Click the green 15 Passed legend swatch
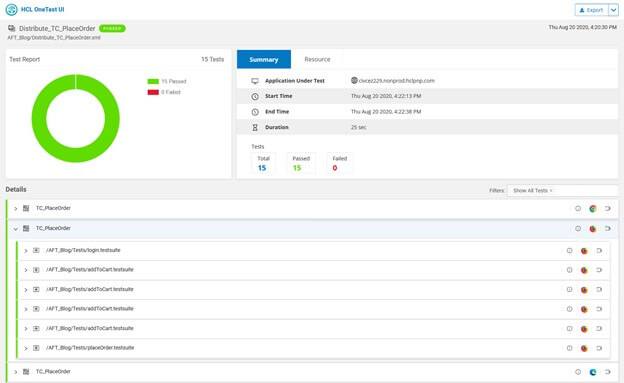 153,81
